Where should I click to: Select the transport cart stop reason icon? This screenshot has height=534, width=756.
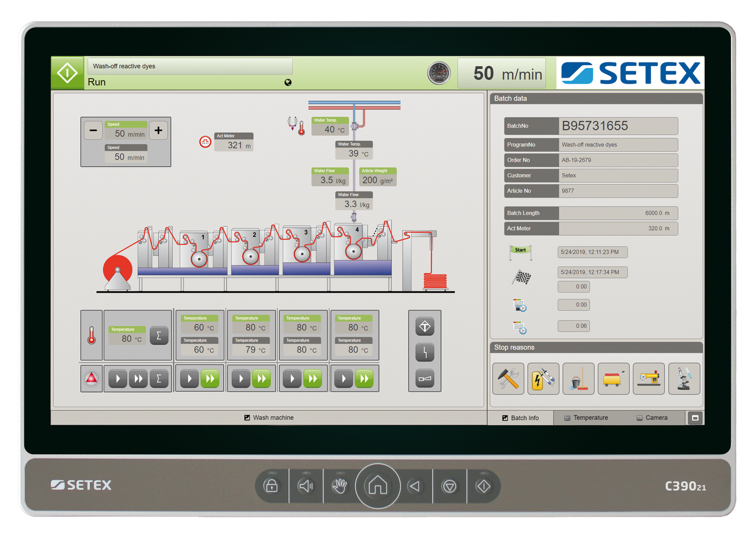[613, 379]
